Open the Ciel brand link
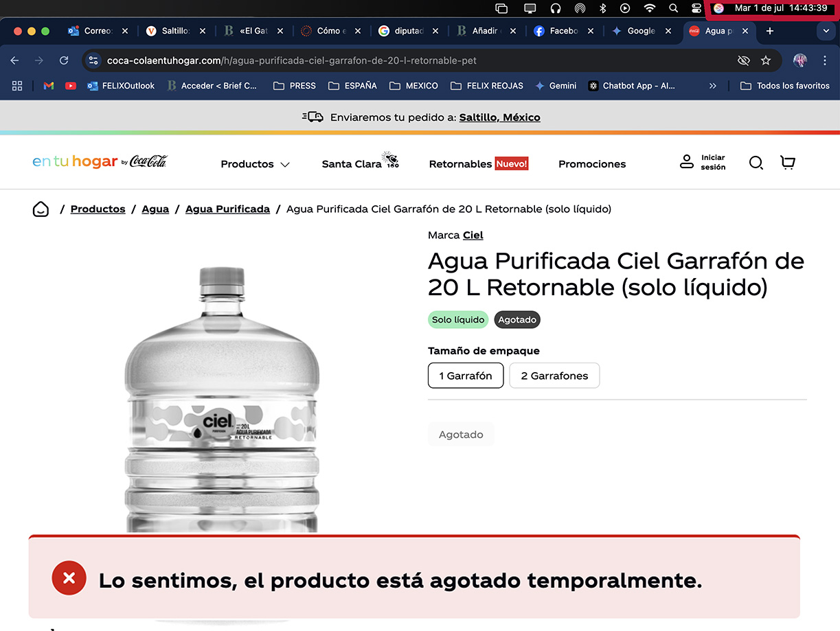840x631 pixels. click(x=473, y=236)
